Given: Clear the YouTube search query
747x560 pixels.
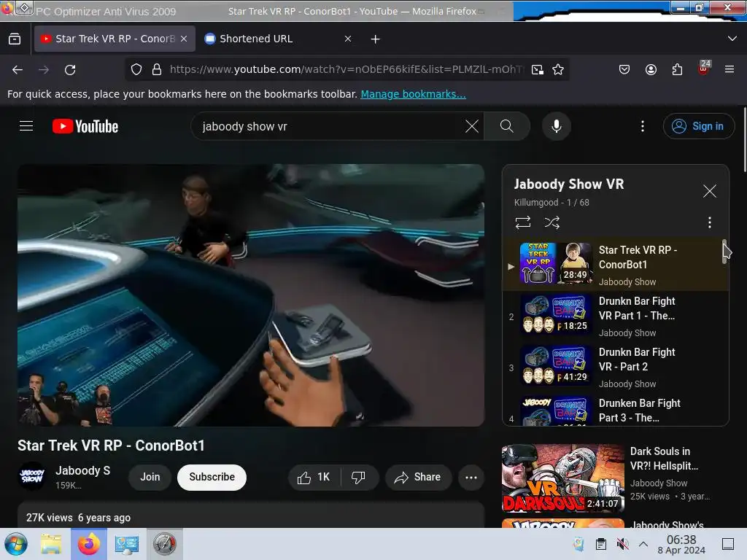Looking at the screenshot, I should [472, 126].
